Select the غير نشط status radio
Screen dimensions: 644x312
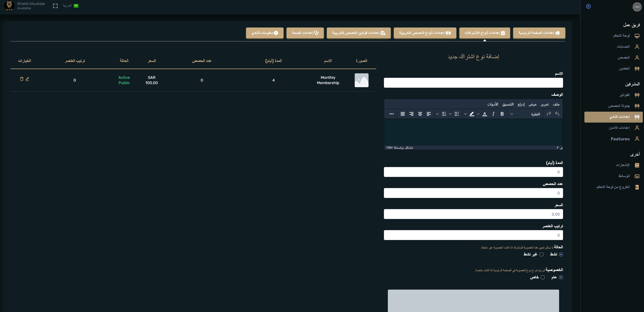(542, 254)
